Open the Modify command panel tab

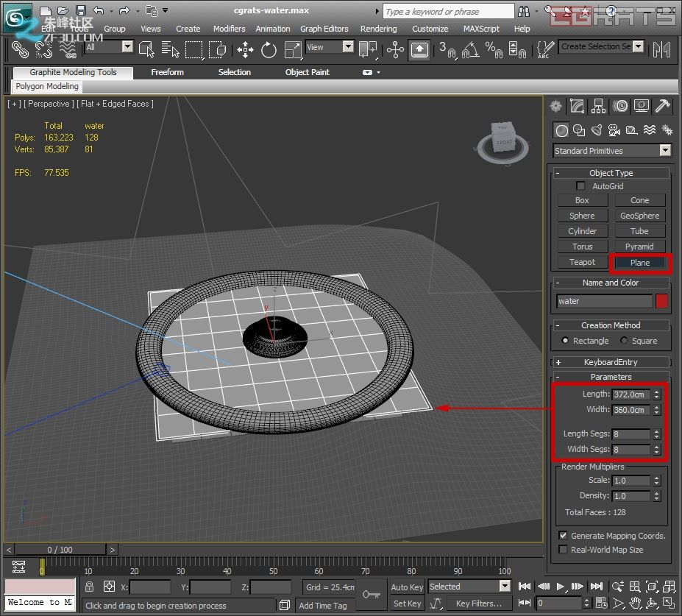click(578, 106)
